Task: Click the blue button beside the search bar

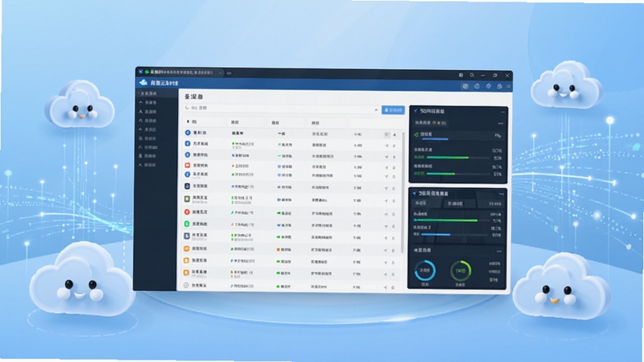Action: [393, 110]
